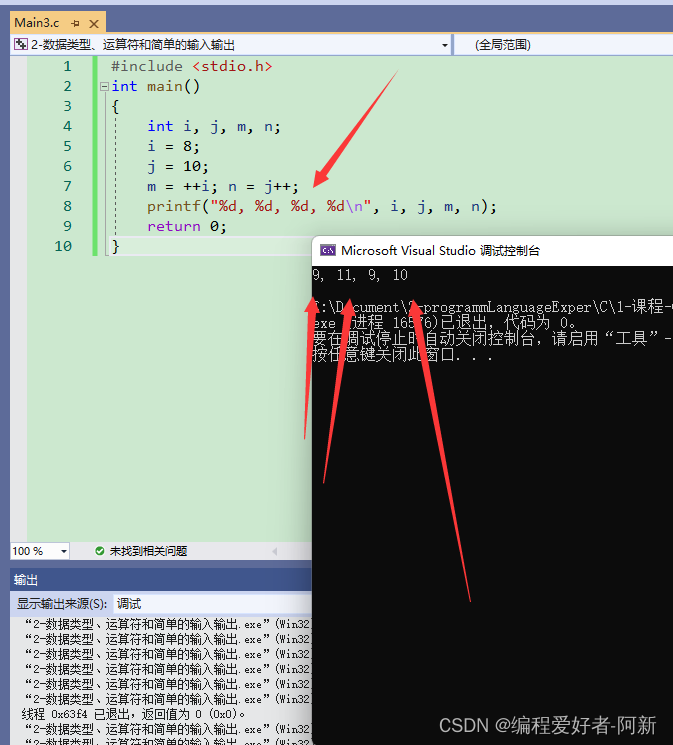673x745 pixels.
Task: Click the project icon in navigation bar
Action: (x=21, y=45)
